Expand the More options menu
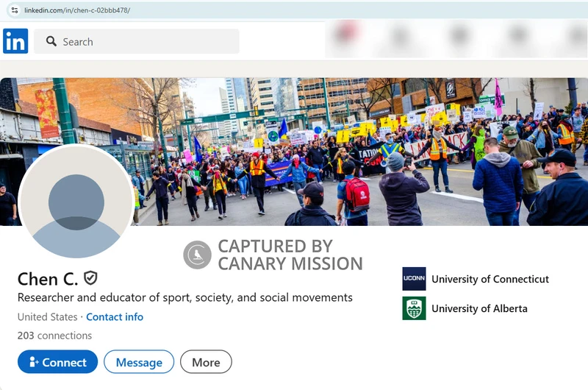Image resolution: width=588 pixels, height=390 pixels. (206, 362)
